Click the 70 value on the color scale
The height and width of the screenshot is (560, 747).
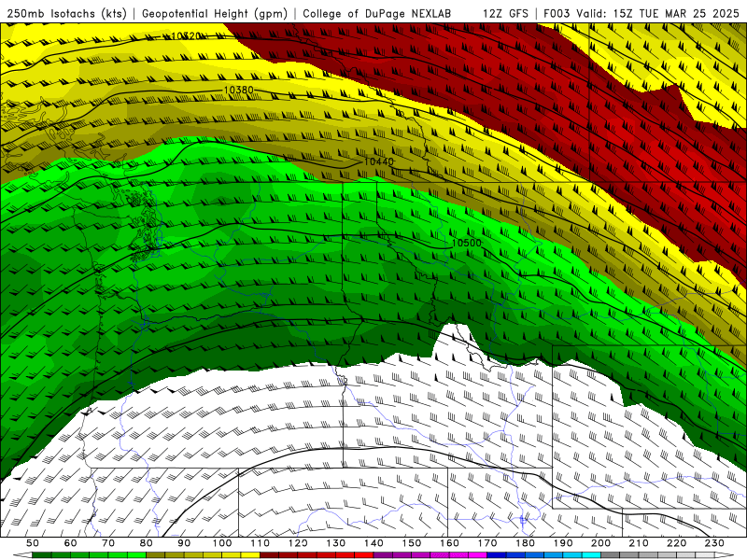[x=108, y=543]
